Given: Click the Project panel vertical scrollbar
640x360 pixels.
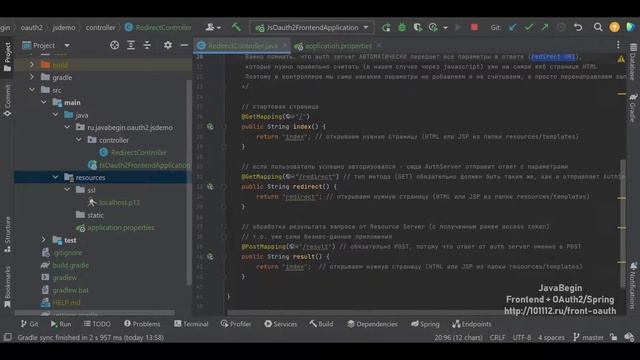Looking at the screenshot, I should [x=189, y=182].
